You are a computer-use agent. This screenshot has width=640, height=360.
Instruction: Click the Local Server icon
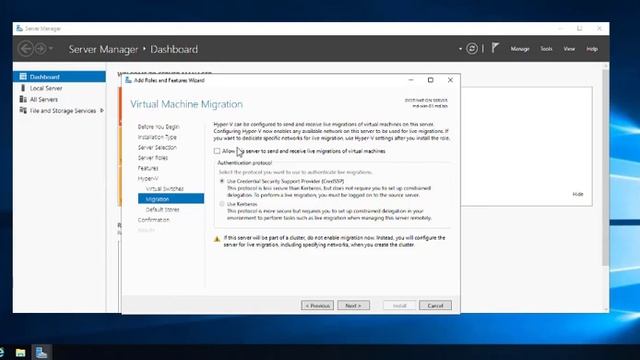click(23, 88)
